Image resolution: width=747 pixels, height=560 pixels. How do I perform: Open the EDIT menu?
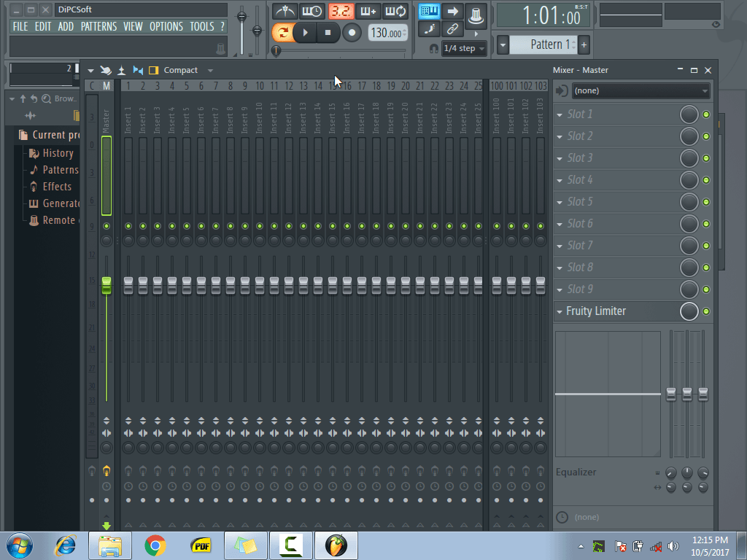(43, 26)
